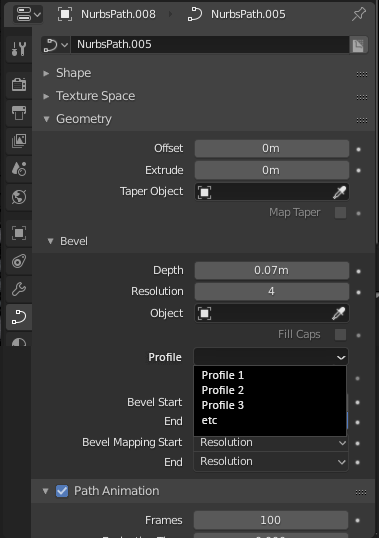Toggle the pin icon in header
This screenshot has width=379, height=538.
click(x=359, y=14)
